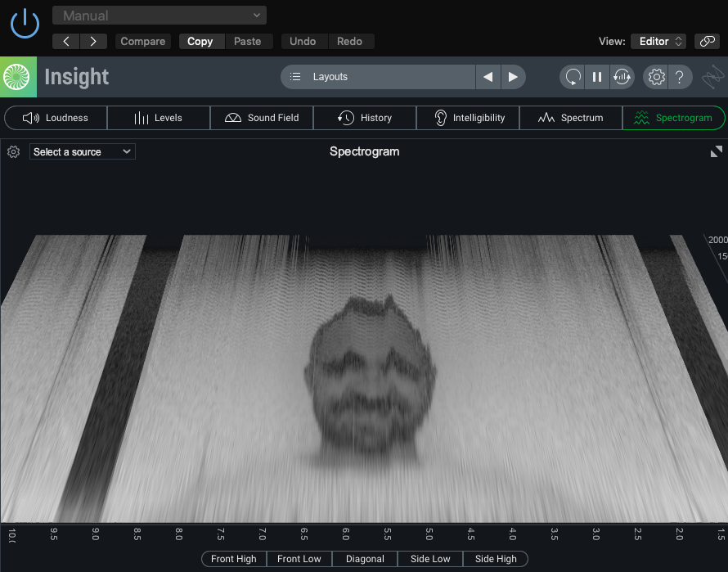Click the reset meters circular arrow icon
Screen dimensions: 728x572
[573, 77]
